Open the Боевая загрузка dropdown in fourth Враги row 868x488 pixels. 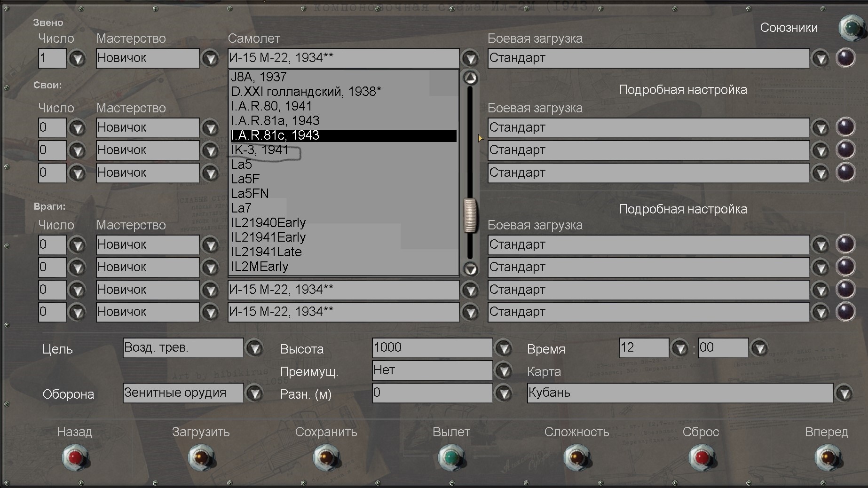tap(821, 312)
